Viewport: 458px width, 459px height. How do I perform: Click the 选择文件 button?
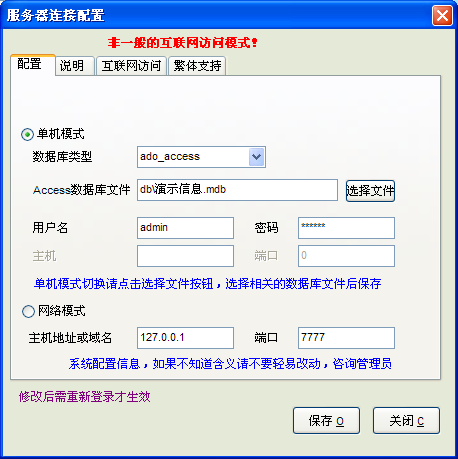(x=370, y=191)
